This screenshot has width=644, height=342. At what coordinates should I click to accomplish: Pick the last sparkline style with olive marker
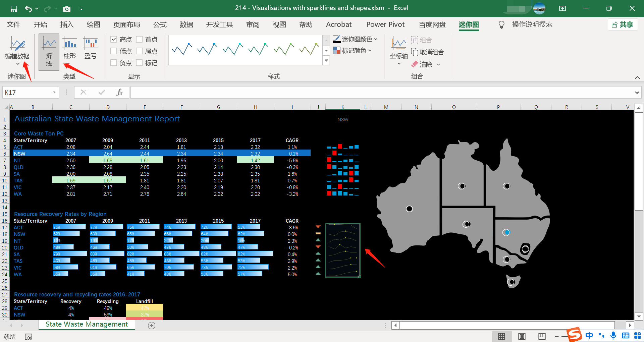pos(309,49)
